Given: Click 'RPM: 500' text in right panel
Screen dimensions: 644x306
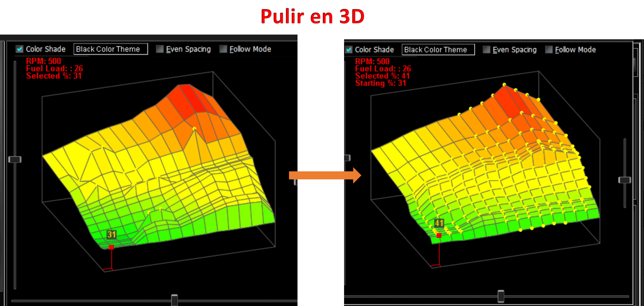Looking at the screenshot, I should 372,61.
